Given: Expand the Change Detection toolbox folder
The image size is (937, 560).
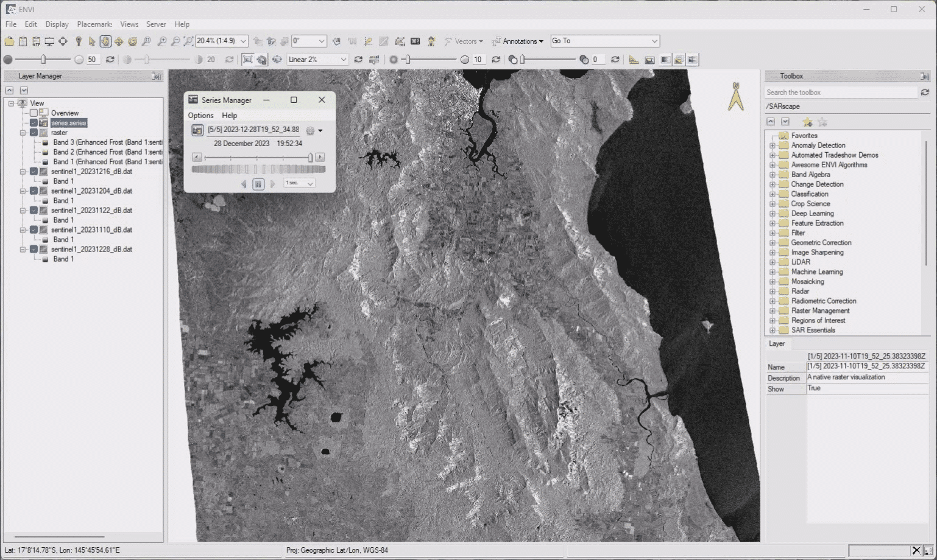Looking at the screenshot, I should pos(773,184).
